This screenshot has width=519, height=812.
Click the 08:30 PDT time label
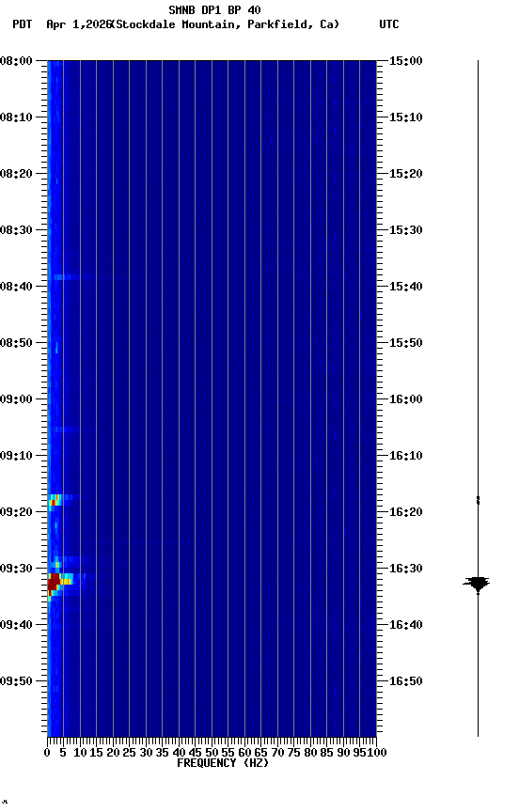[16, 230]
